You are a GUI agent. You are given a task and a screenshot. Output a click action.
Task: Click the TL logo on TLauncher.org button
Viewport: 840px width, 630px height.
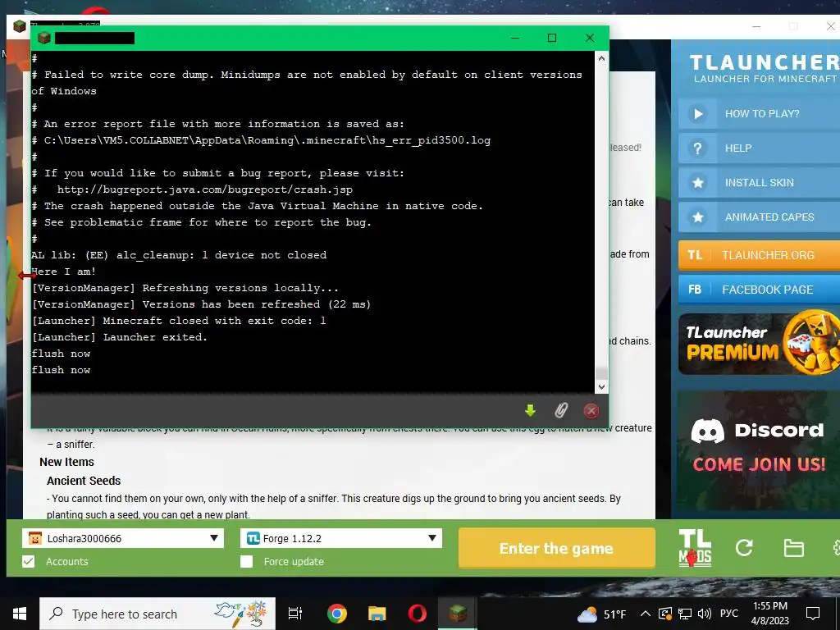pos(695,255)
